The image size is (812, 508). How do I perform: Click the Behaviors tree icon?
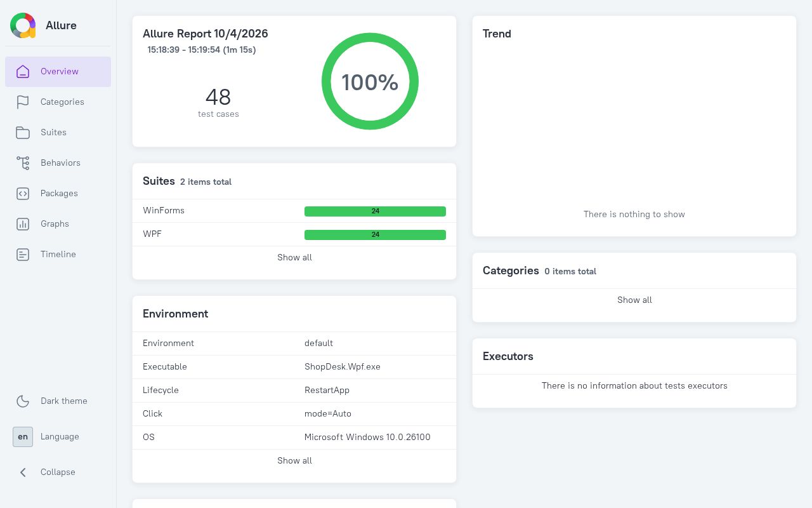click(23, 163)
